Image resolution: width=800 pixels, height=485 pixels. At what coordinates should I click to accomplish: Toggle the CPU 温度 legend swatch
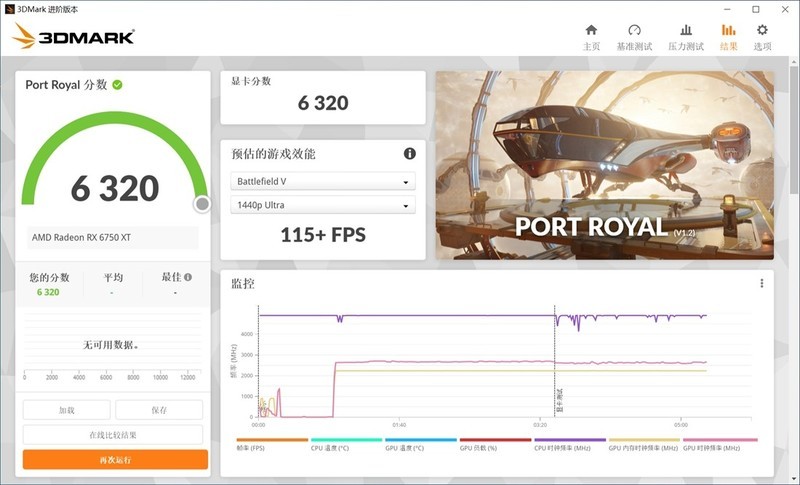tap(346, 440)
